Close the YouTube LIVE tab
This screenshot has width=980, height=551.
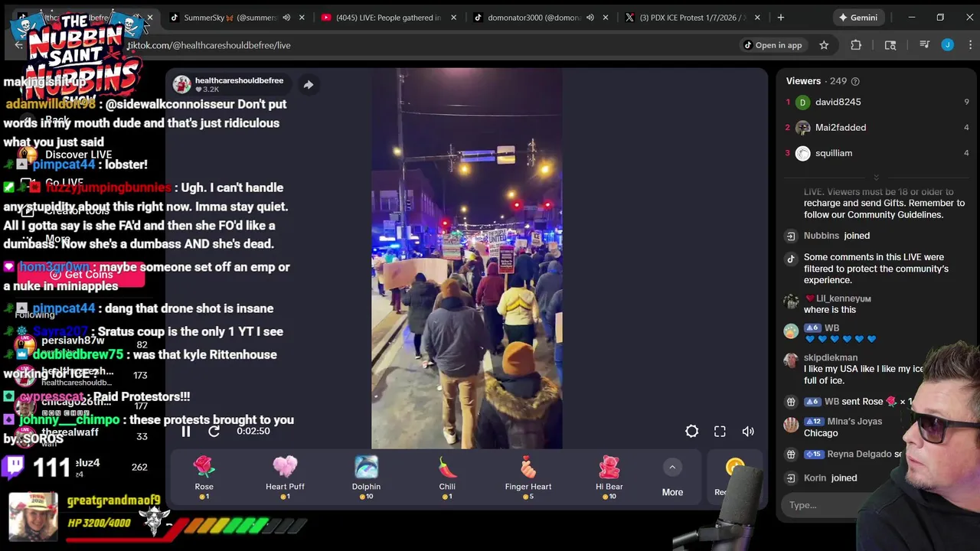(x=455, y=18)
